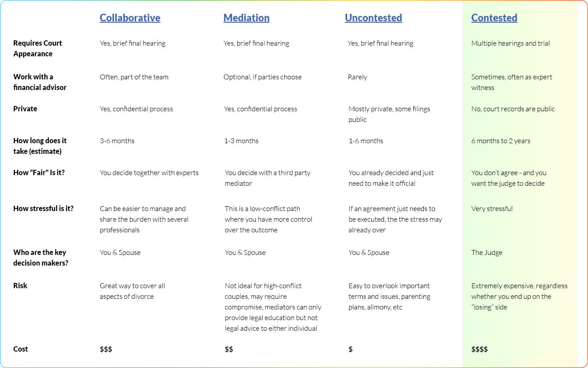Open the Mediation column heading link

click(246, 18)
